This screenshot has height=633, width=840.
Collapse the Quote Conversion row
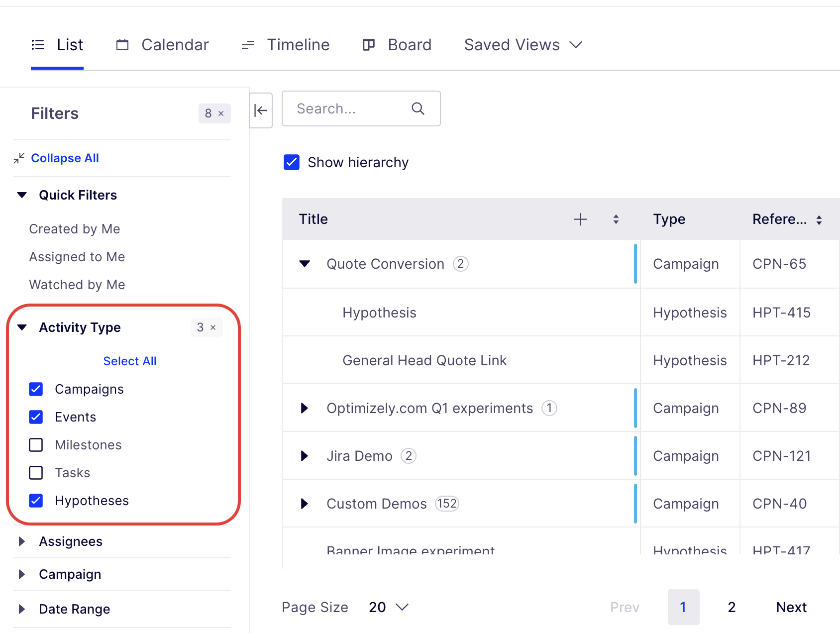305,264
